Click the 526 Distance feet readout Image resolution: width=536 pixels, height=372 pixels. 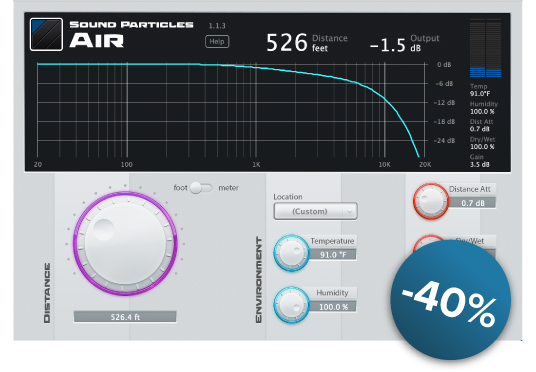click(306, 43)
